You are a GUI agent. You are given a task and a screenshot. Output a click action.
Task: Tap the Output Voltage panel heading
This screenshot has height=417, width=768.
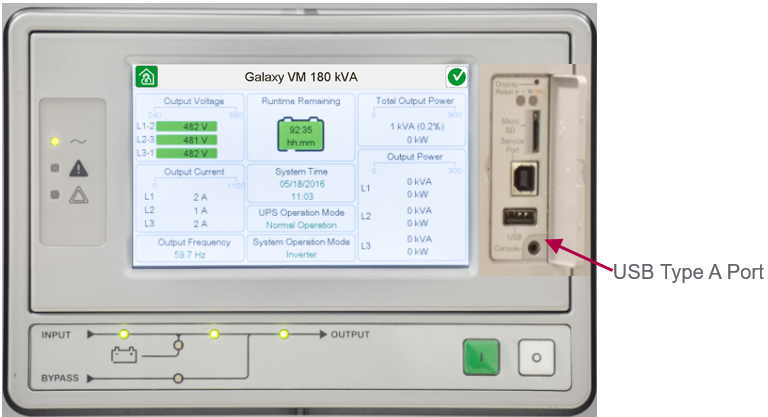[194, 101]
